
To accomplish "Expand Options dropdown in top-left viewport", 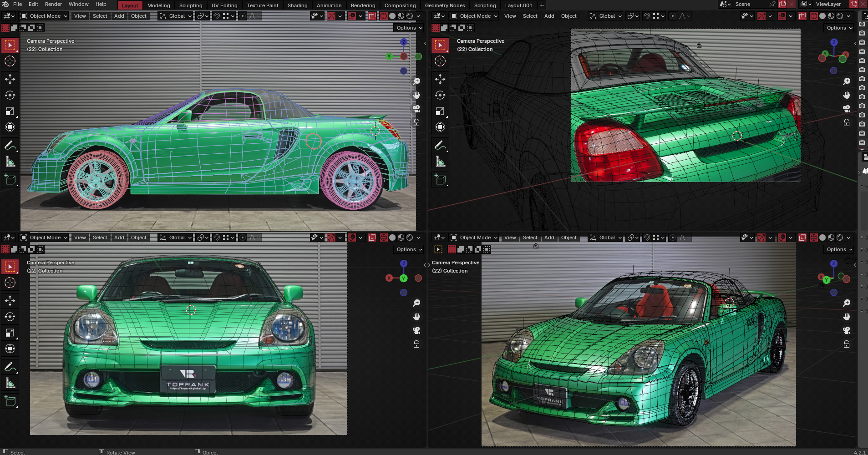I will (x=409, y=28).
